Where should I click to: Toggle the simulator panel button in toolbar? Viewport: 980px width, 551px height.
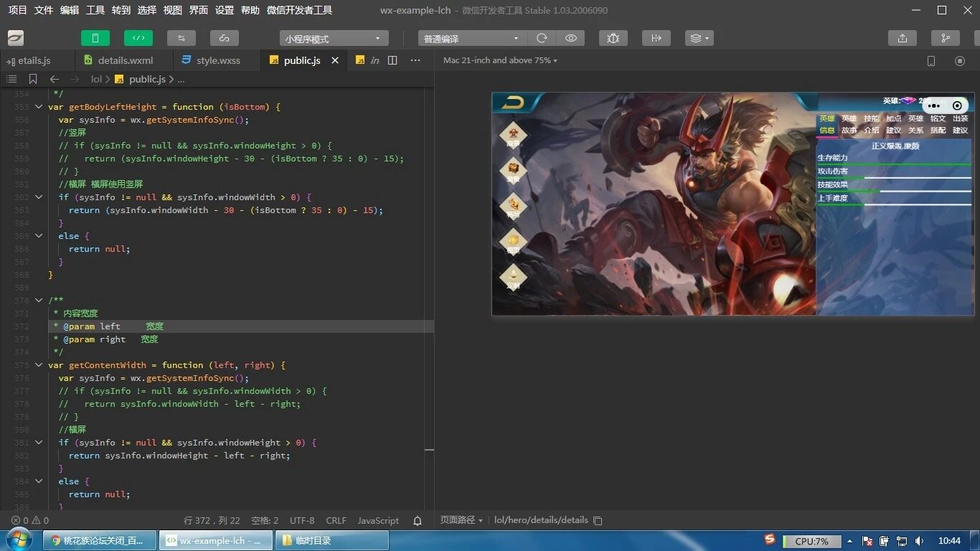(x=95, y=38)
